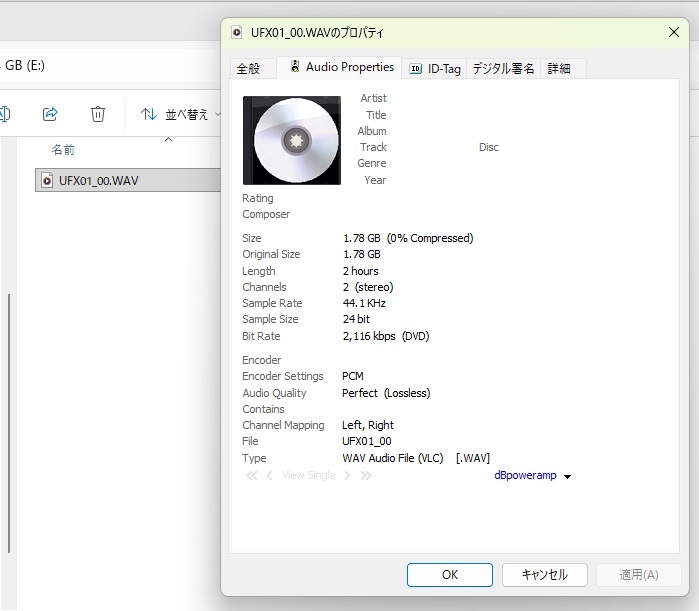Switch to the ID-Tag tab
699x611 pixels.
435,69
